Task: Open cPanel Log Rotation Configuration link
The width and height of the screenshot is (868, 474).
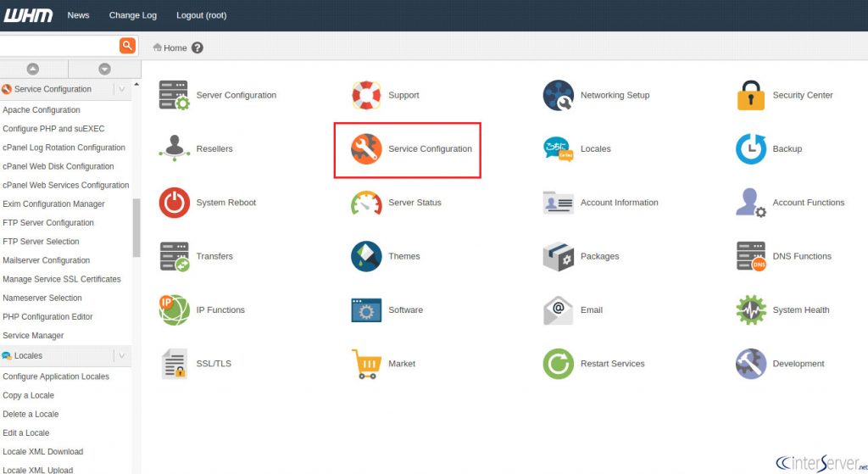Action: [64, 148]
